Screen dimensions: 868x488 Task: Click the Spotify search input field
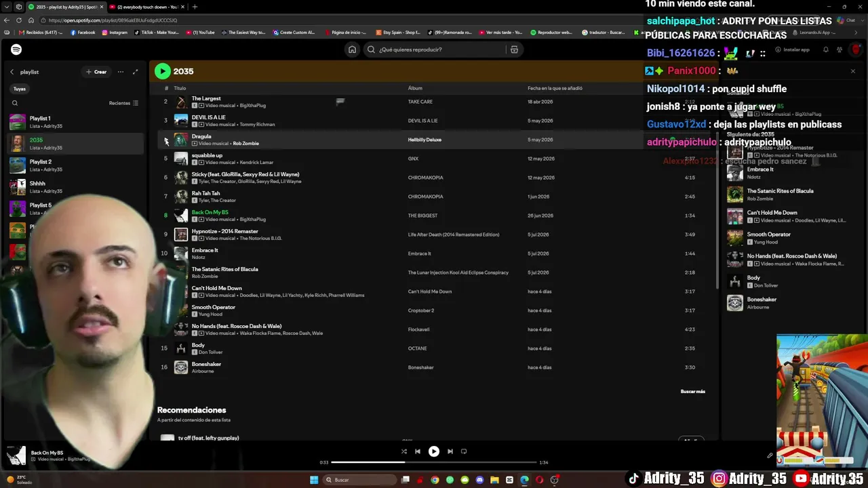[x=441, y=49]
